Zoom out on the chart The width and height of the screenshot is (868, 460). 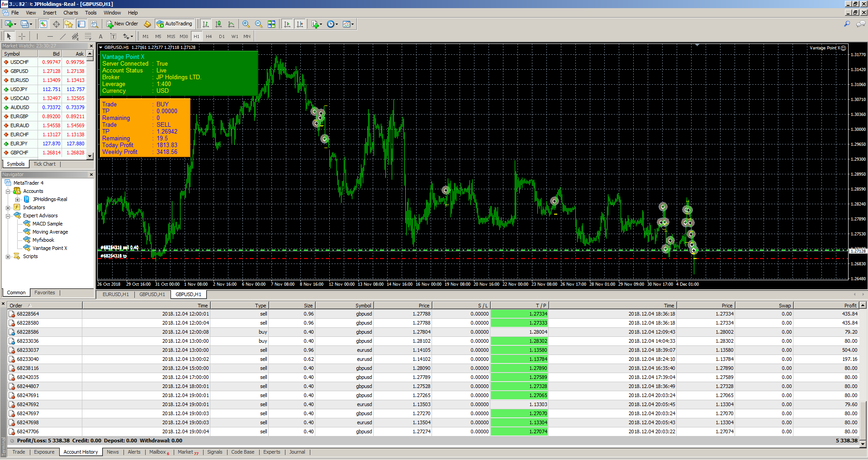coord(258,24)
